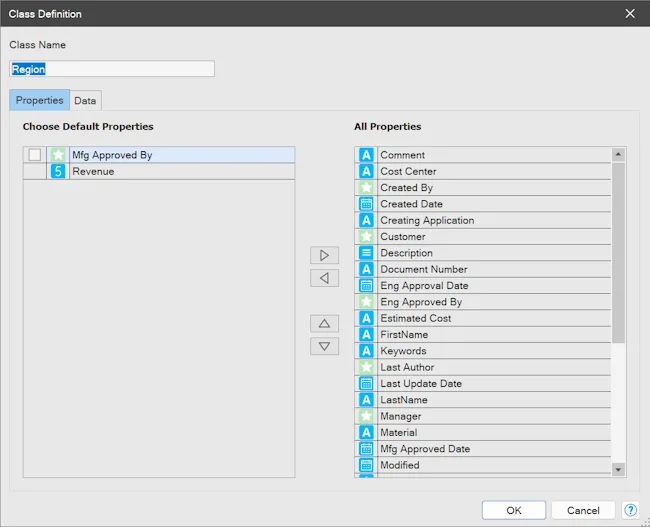Move property up with the up triangle
The width and height of the screenshot is (650, 527).
[x=324, y=323]
